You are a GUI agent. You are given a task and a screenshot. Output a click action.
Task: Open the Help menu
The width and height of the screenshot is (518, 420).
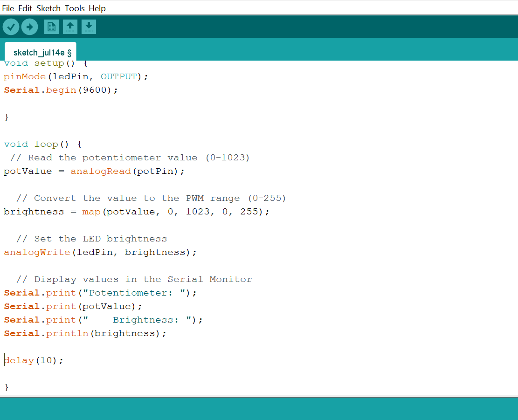click(x=97, y=8)
